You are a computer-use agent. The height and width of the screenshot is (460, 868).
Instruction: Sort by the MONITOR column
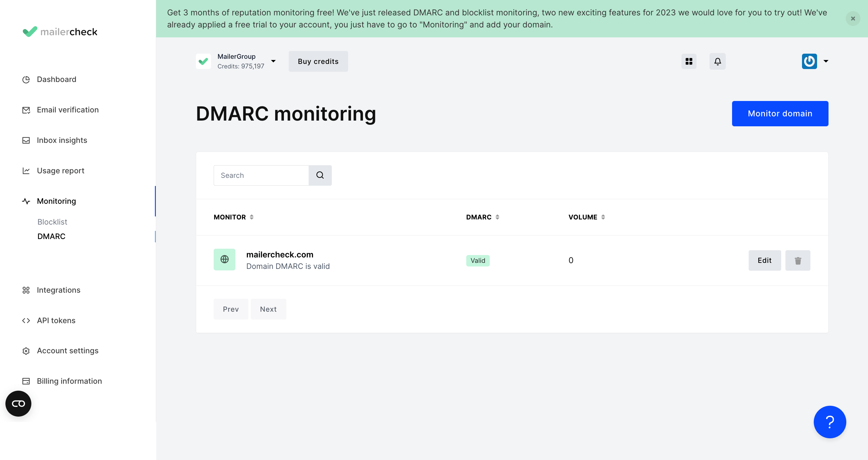(234, 217)
